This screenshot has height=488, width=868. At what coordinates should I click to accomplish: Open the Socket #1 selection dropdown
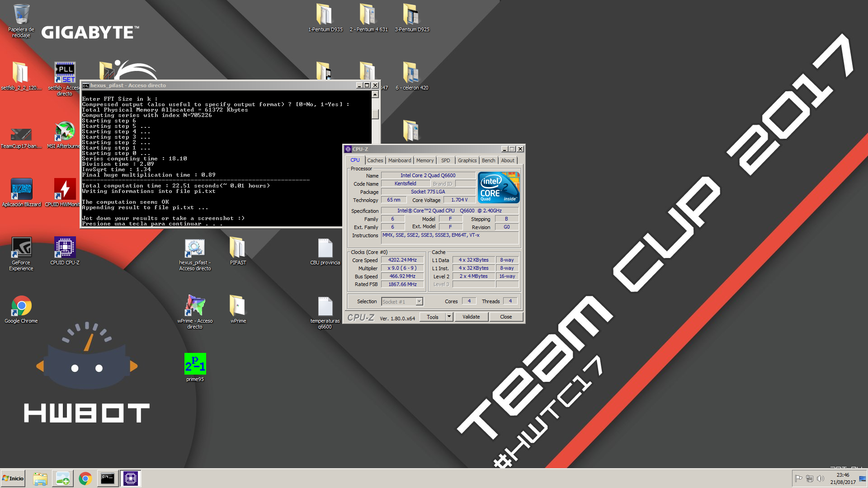[x=402, y=302]
